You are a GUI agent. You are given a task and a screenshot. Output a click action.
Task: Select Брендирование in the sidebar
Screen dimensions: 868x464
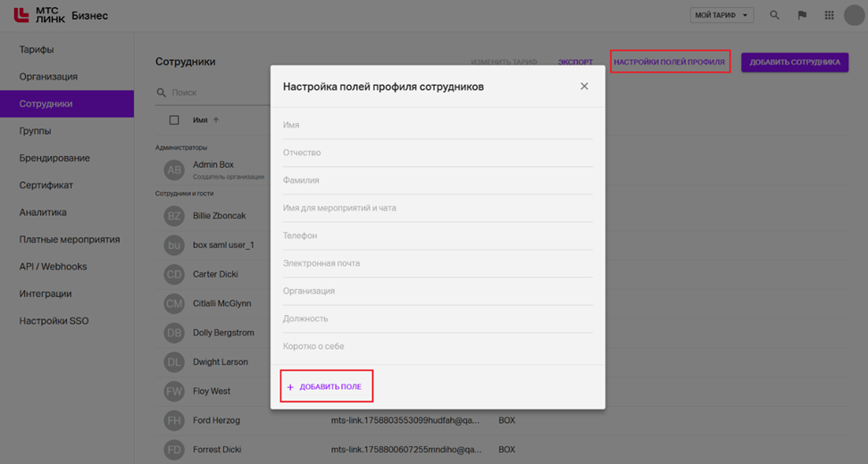[54, 158]
